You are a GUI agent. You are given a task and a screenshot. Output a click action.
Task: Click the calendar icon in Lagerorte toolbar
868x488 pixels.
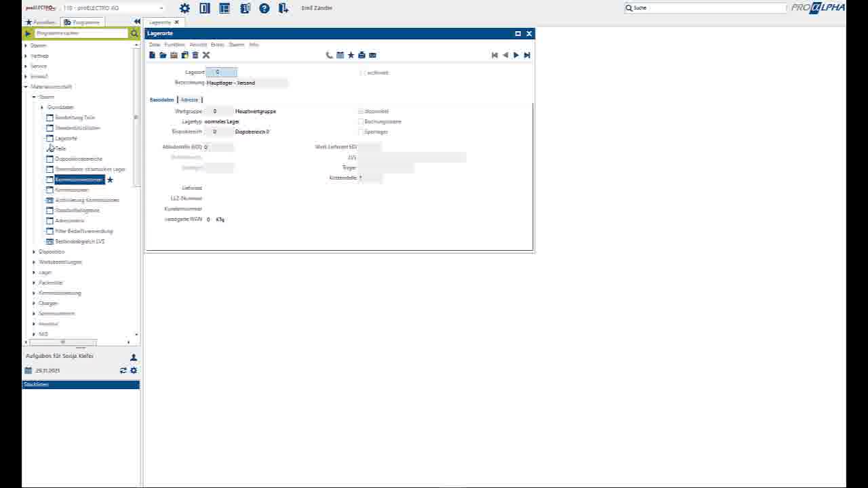pyautogui.click(x=340, y=55)
